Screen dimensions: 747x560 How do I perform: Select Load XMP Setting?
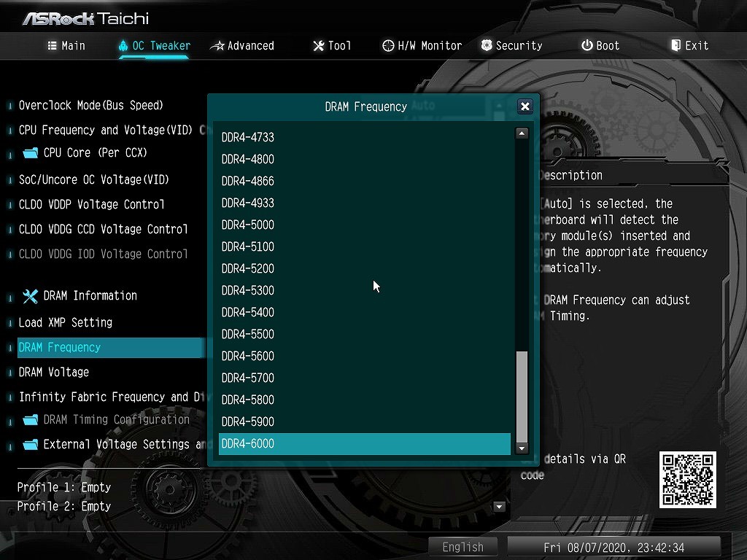click(x=65, y=322)
